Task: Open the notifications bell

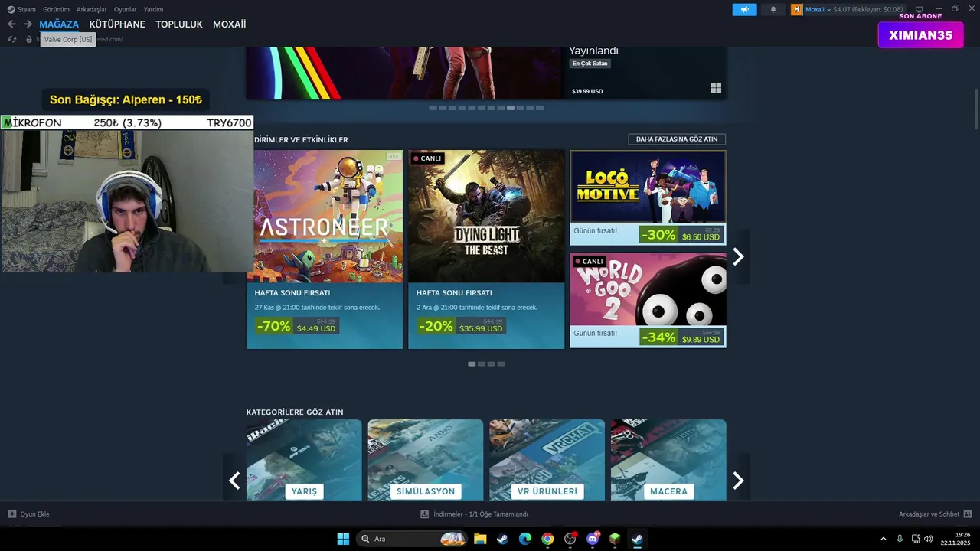Action: 773,9
